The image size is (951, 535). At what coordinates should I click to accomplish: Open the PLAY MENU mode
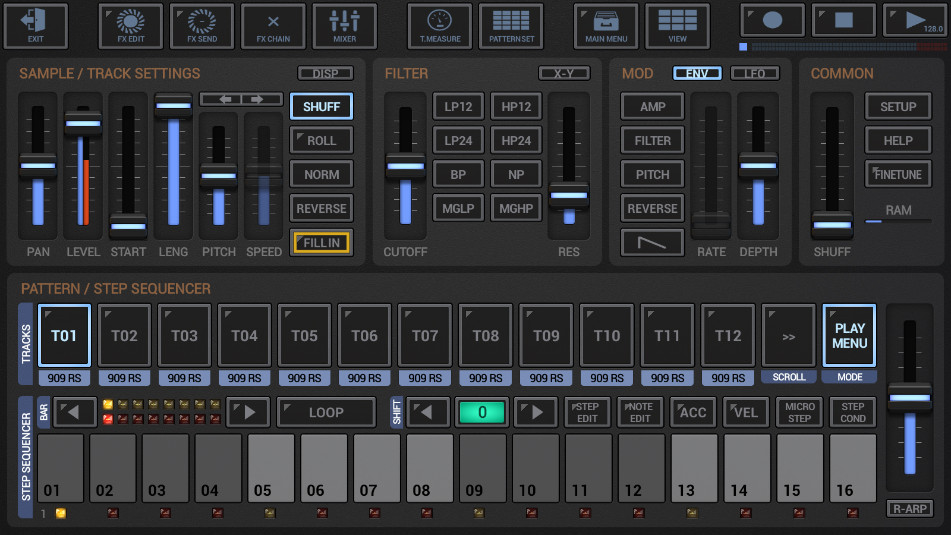849,335
